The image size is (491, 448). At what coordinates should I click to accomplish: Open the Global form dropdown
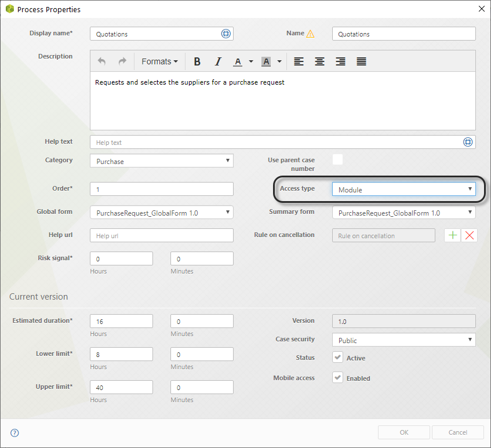click(162, 212)
